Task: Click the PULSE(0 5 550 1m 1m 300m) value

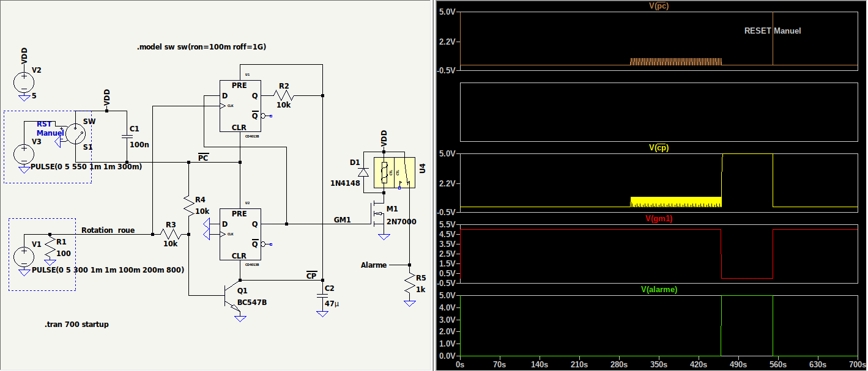Action: 86,167
